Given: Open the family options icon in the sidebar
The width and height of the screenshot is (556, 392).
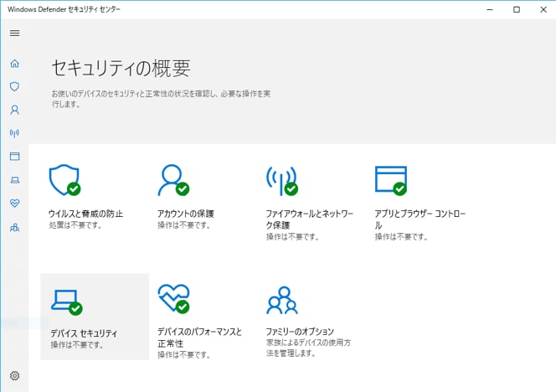Looking at the screenshot, I should coord(14,227).
